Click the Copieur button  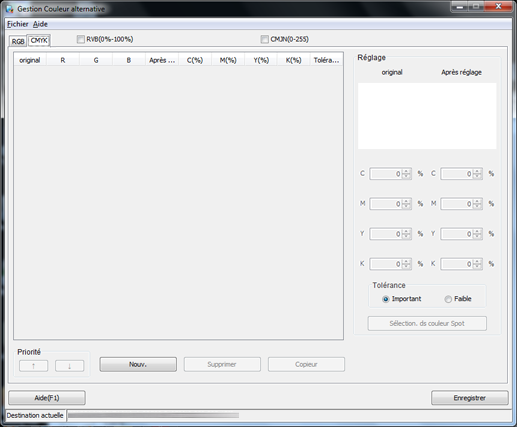[x=306, y=364]
